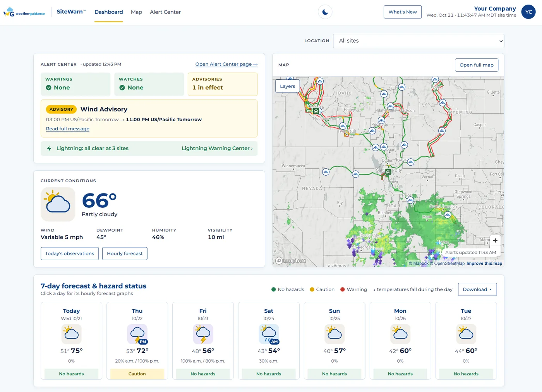Click the lightning bolt icon
Viewport: 542px width, 392px height.
pyautogui.click(x=49, y=149)
